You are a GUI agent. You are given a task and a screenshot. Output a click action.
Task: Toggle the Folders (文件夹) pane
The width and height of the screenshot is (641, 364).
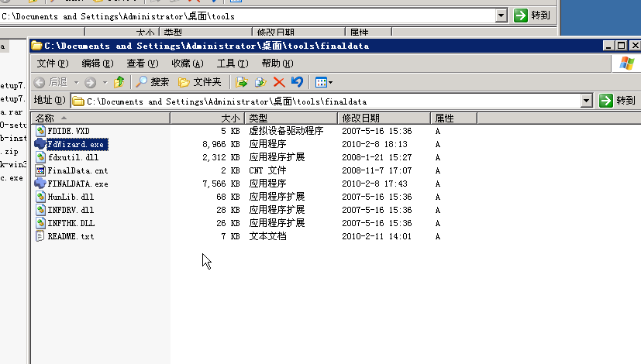pos(200,82)
